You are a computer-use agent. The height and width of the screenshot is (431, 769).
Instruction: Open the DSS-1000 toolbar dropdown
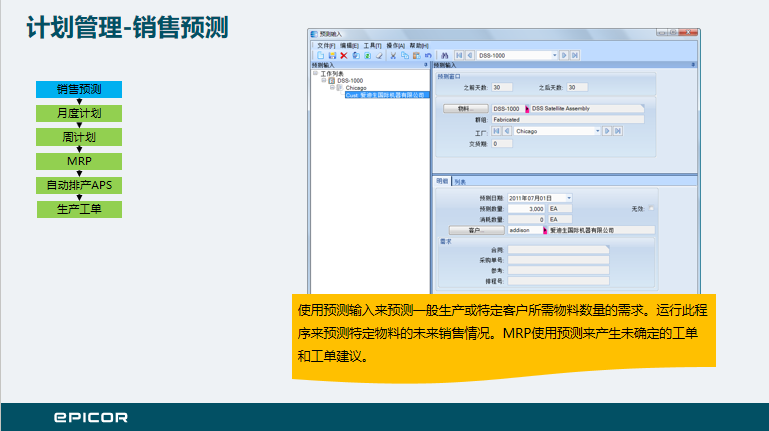tap(555, 55)
